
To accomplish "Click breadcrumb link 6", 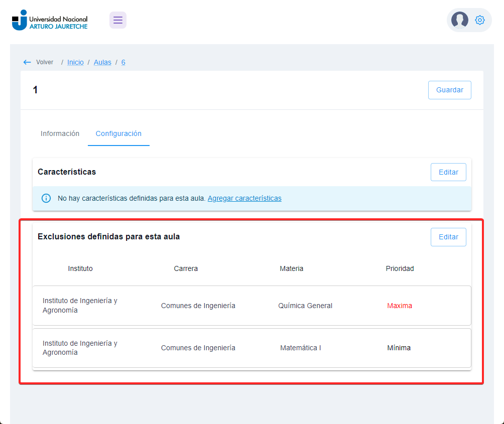I will coord(123,62).
